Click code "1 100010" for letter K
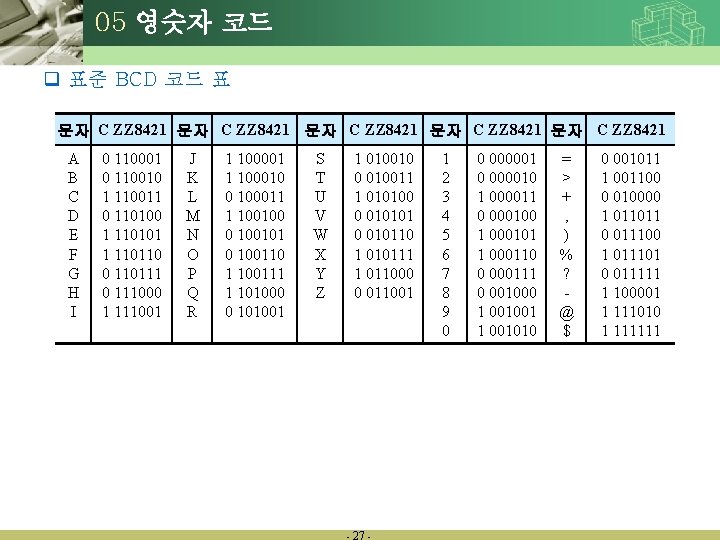The height and width of the screenshot is (540, 720). pyautogui.click(x=255, y=178)
